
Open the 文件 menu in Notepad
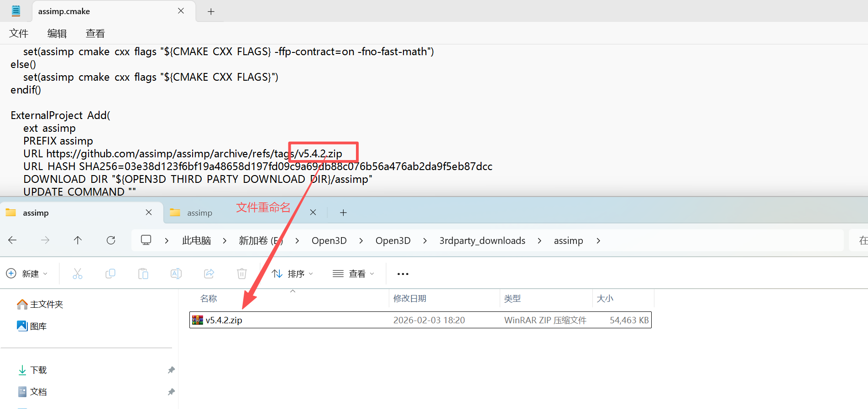click(x=19, y=33)
